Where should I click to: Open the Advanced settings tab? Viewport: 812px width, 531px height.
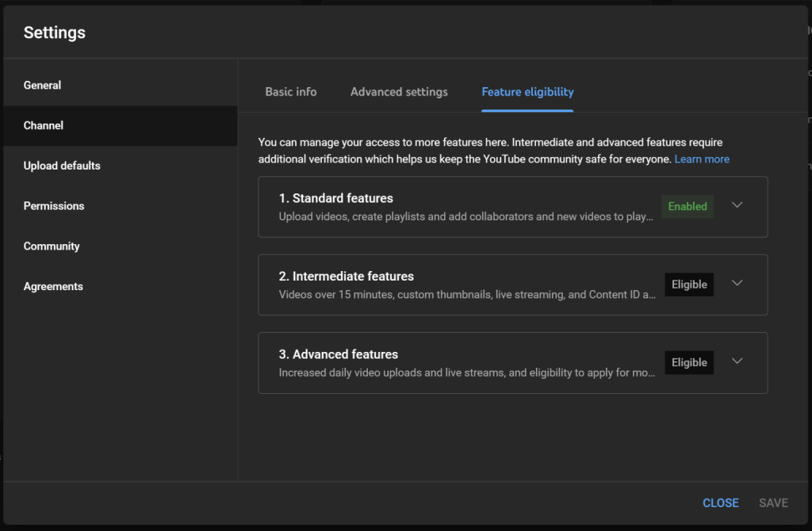coord(399,92)
